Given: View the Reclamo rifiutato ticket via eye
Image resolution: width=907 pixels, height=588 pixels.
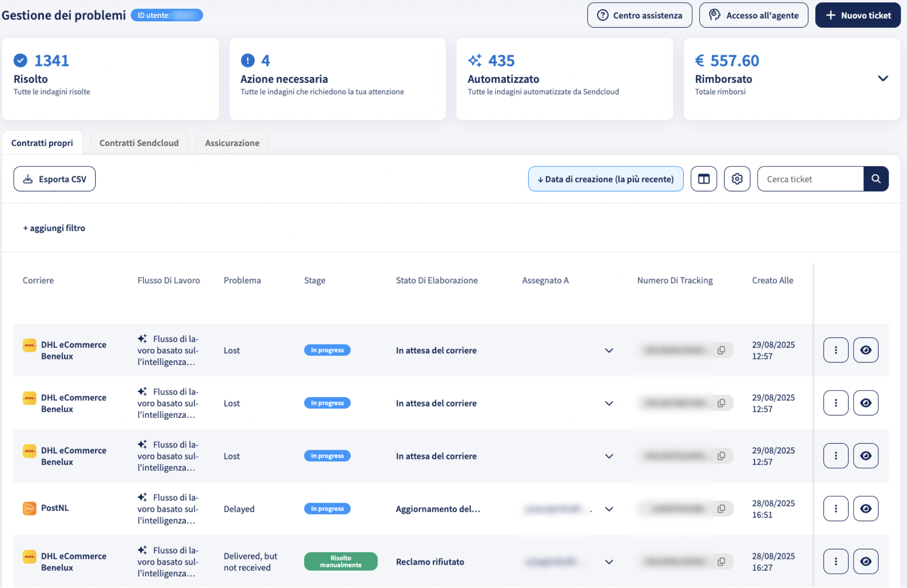Looking at the screenshot, I should (x=866, y=561).
